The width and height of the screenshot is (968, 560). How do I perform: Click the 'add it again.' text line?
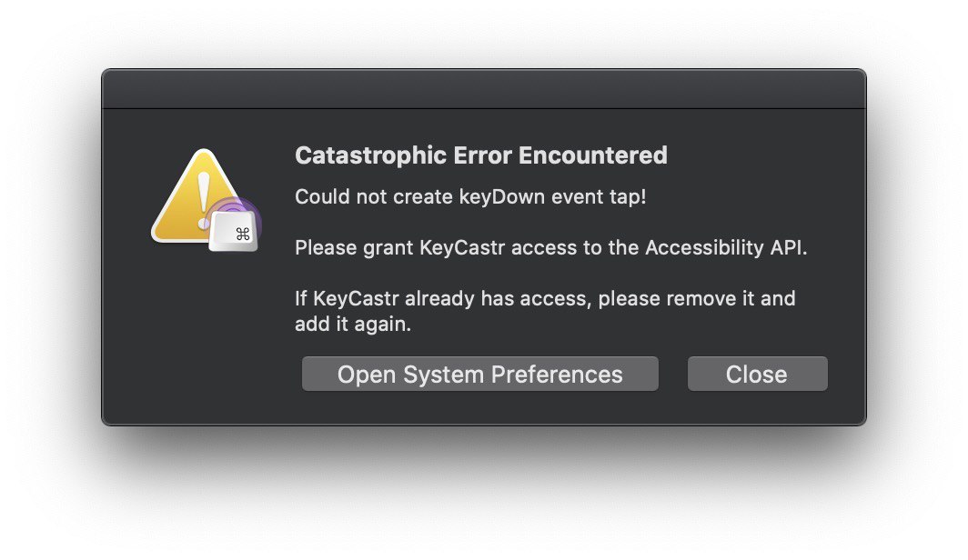[353, 324]
